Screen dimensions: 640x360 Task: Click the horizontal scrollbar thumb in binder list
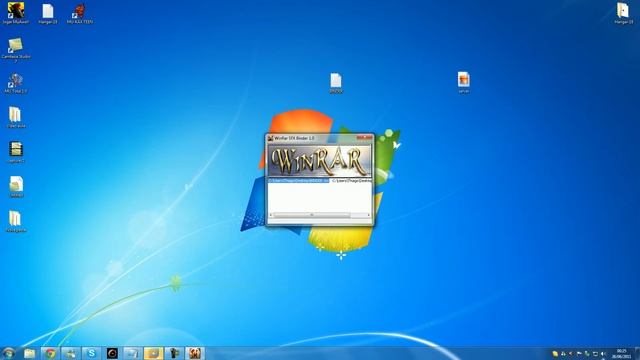point(312,215)
